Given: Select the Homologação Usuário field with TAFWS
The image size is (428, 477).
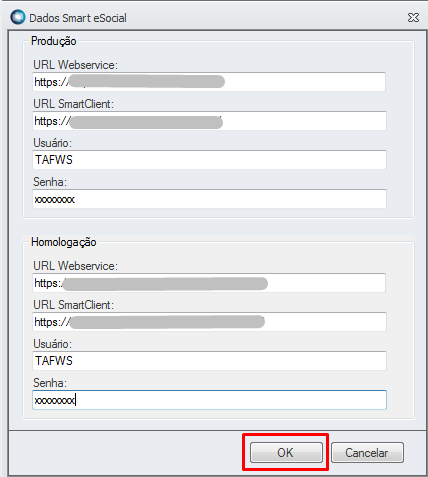Looking at the screenshot, I should pyautogui.click(x=209, y=361).
